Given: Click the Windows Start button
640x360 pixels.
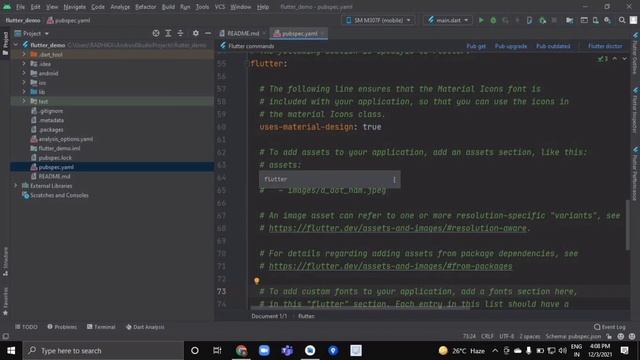Looking at the screenshot, I should click(11, 351).
